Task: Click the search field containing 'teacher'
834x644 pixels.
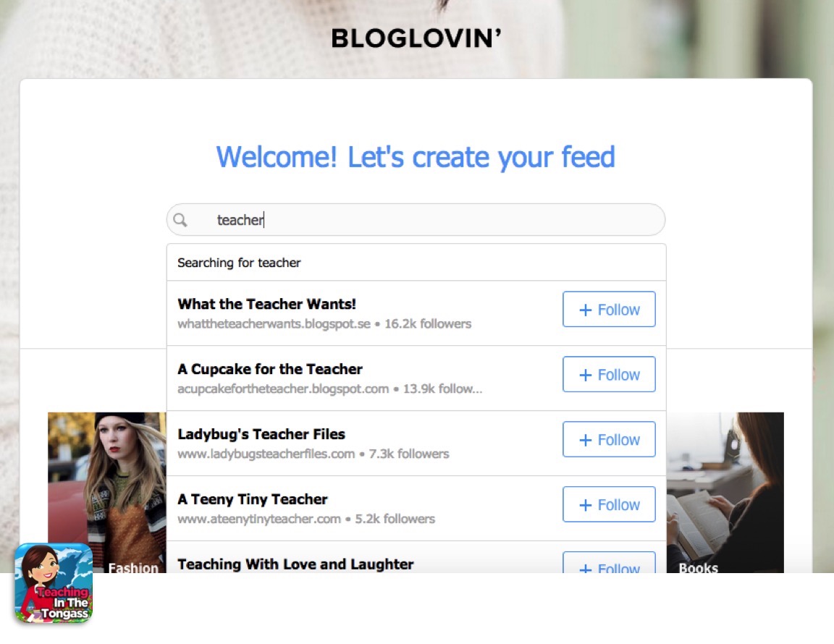Action: pos(416,220)
